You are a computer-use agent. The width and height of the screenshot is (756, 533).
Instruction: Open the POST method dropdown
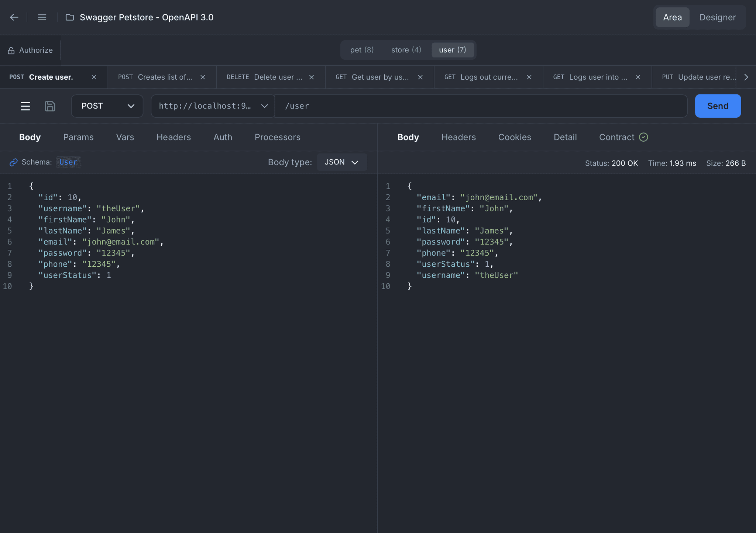coord(107,106)
